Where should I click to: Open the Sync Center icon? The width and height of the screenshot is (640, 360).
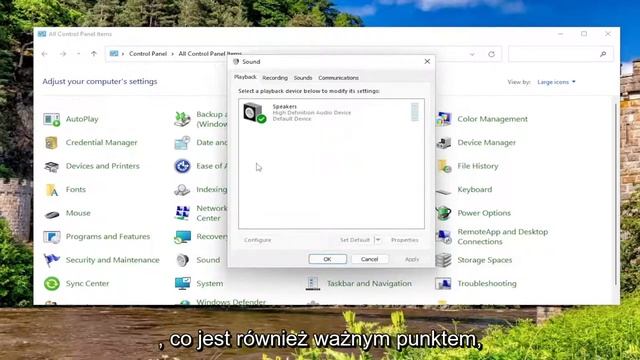click(x=51, y=284)
